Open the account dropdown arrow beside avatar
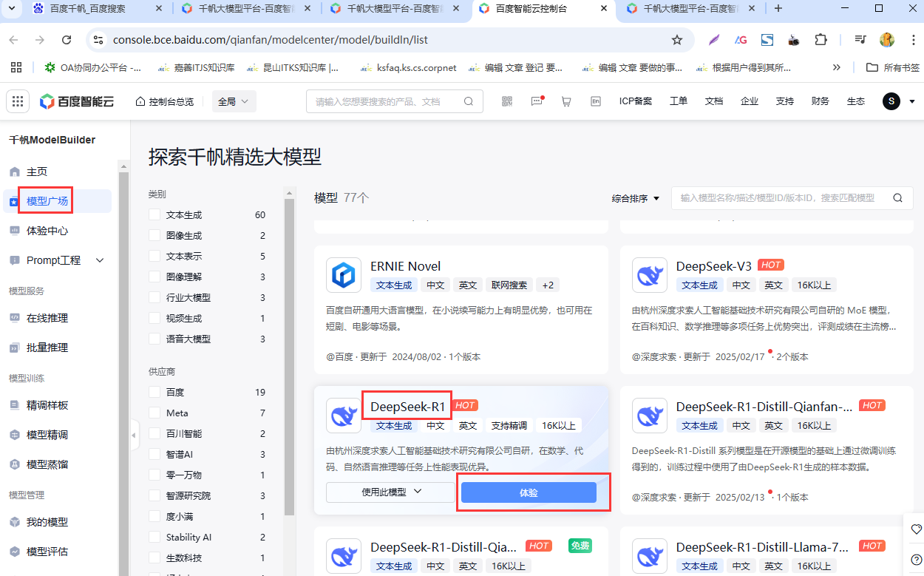The width and height of the screenshot is (924, 576). tap(912, 101)
